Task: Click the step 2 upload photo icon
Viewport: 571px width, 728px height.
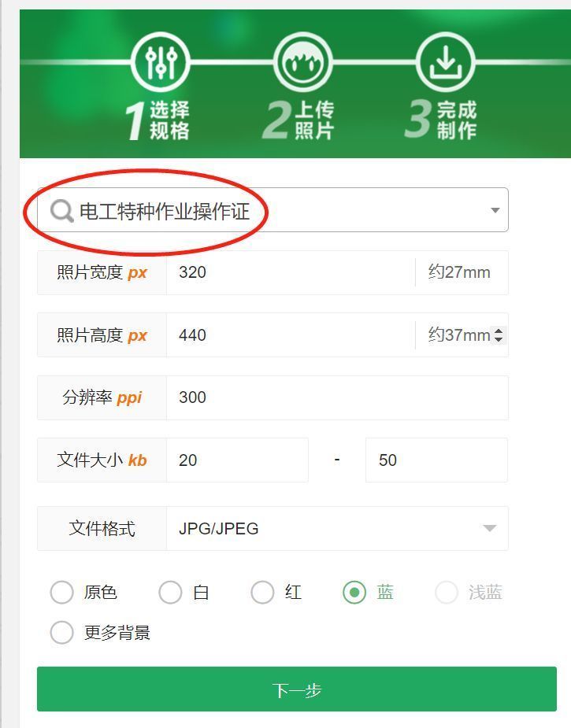Action: [x=303, y=61]
